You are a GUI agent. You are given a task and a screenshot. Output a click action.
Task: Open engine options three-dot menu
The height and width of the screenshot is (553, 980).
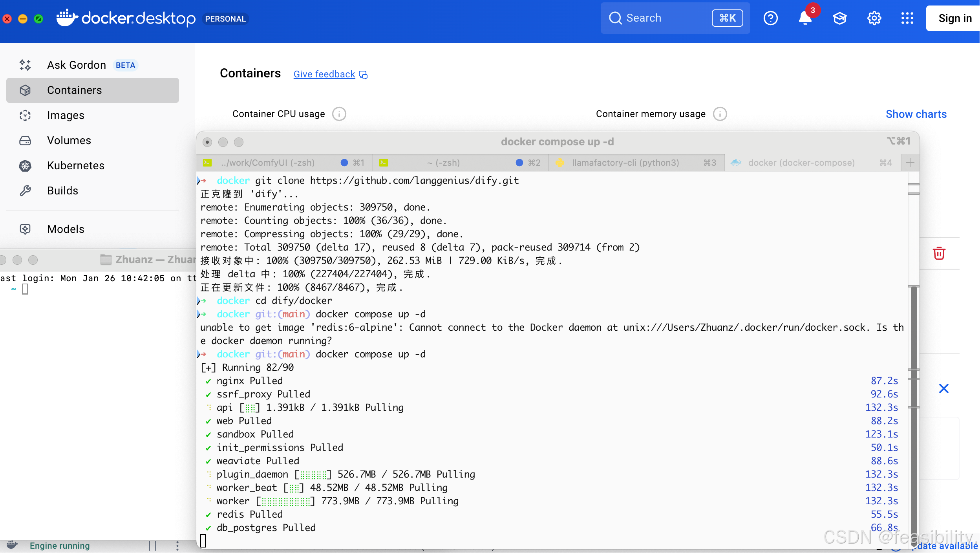click(177, 546)
